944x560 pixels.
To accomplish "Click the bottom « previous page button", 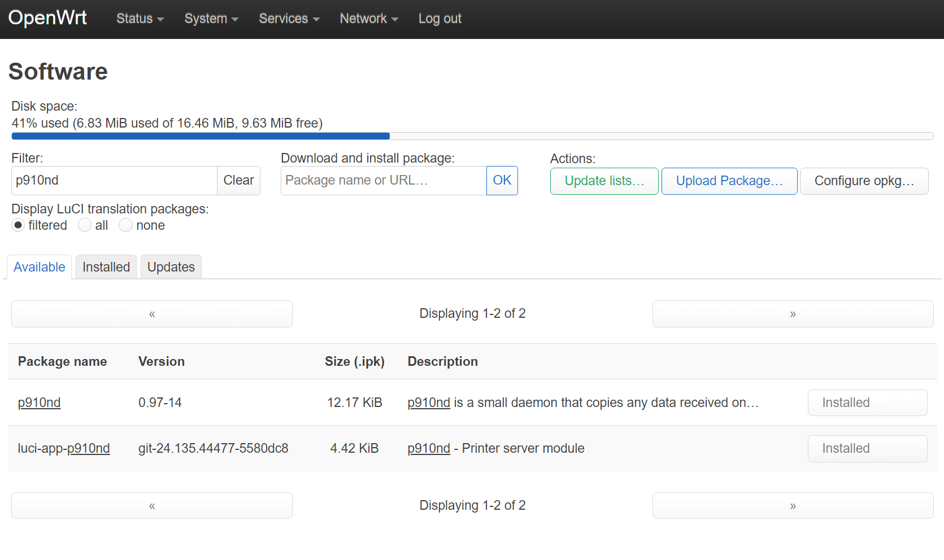I will click(x=151, y=506).
